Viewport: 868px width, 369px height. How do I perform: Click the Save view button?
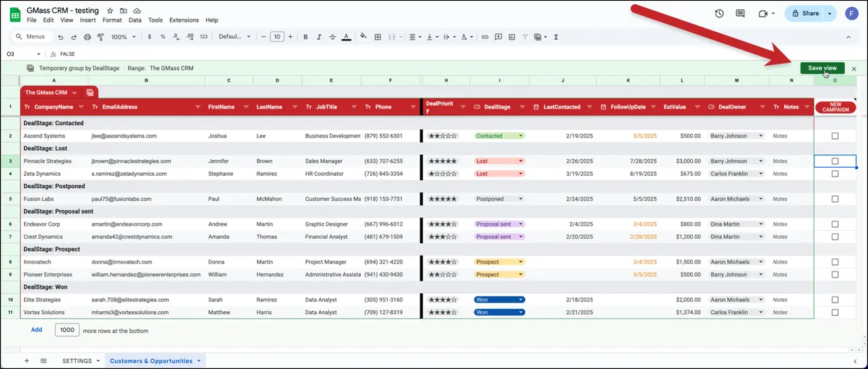[822, 68]
